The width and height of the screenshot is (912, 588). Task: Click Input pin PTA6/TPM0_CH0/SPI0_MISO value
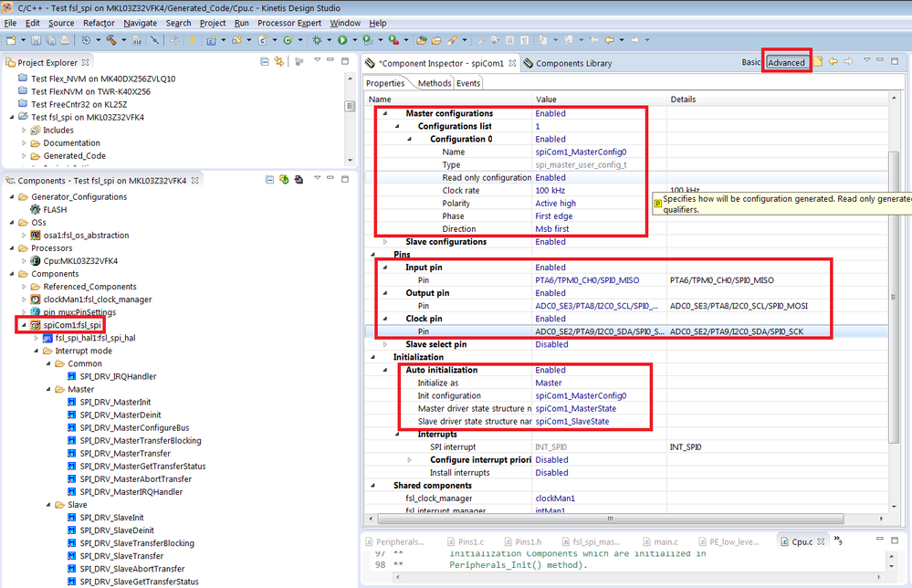pos(587,279)
